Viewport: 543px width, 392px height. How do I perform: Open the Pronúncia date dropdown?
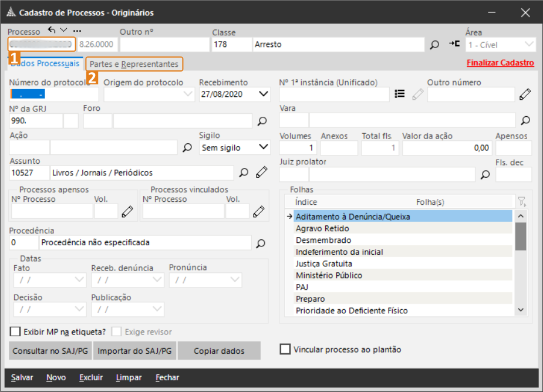235,279
